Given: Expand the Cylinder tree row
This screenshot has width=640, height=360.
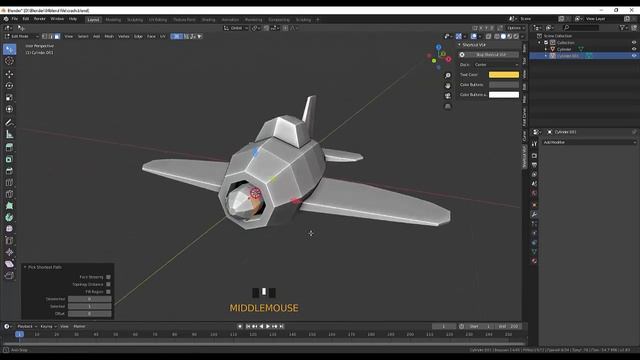Looking at the screenshot, I should 546,49.
